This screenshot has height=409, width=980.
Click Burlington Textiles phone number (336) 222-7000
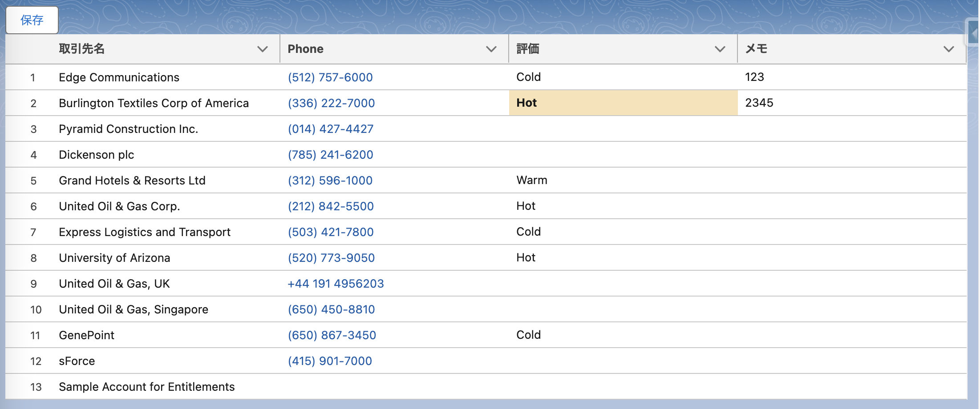point(331,103)
